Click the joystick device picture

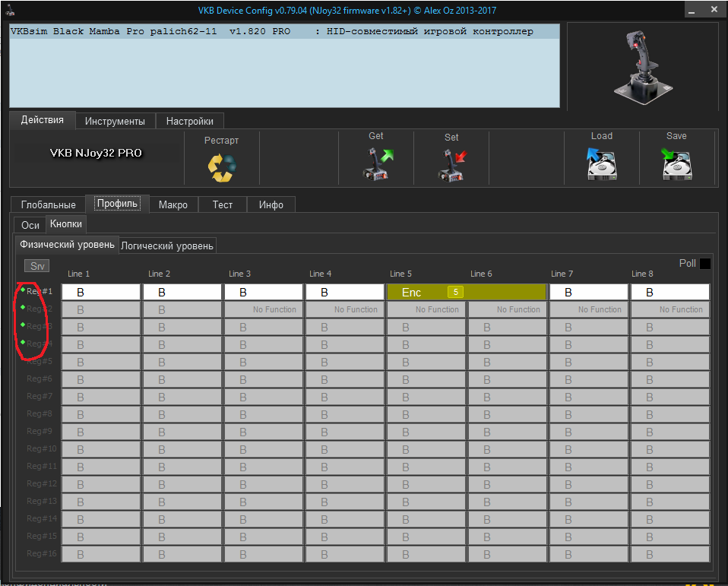tap(643, 66)
